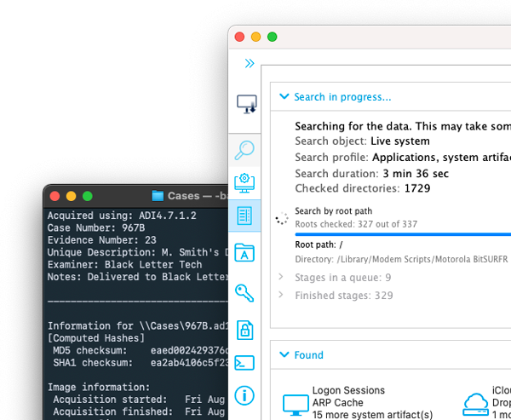The image size is (511, 420).
Task: Click the key icon in sidebar
Action: coord(245,292)
